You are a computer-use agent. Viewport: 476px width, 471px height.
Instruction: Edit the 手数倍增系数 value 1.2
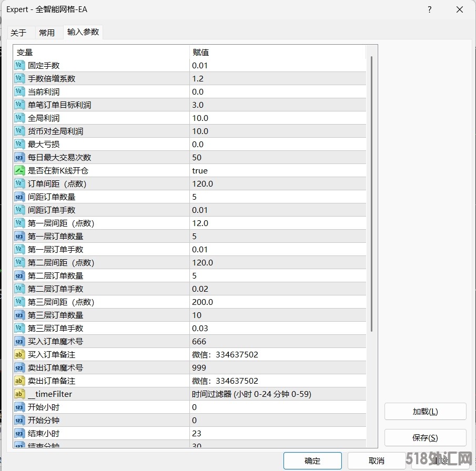click(x=278, y=78)
